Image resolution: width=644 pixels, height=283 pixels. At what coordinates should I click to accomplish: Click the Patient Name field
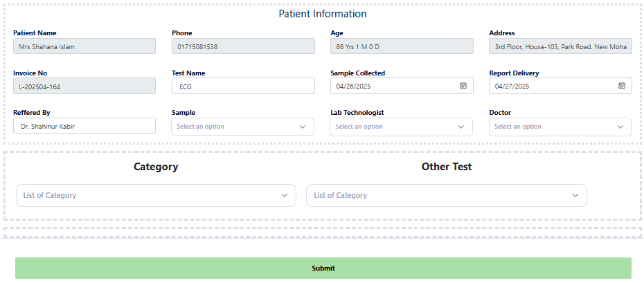tap(84, 46)
